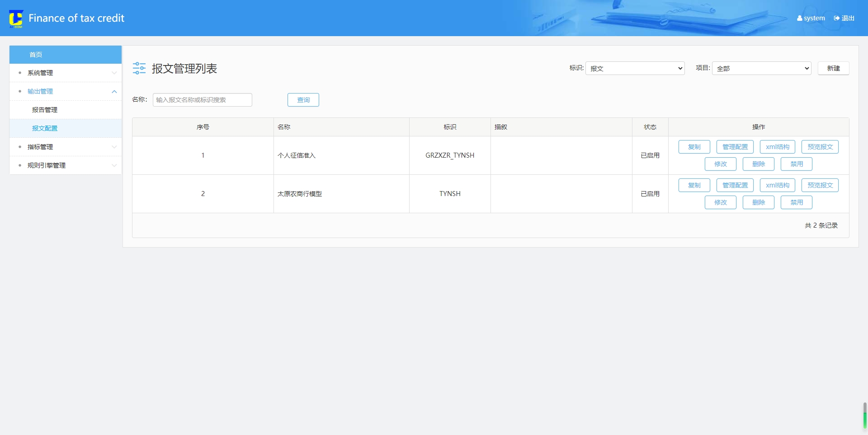Click the page vertical scrollbar thumb

coord(865,416)
